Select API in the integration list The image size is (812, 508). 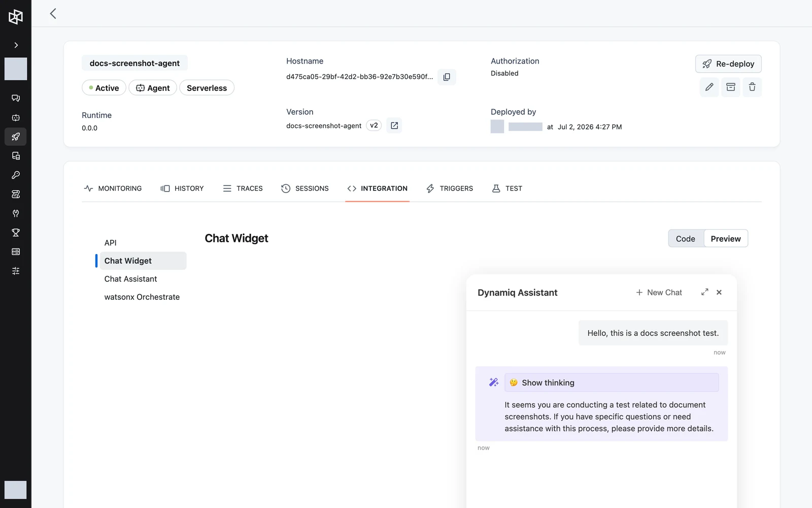point(110,243)
